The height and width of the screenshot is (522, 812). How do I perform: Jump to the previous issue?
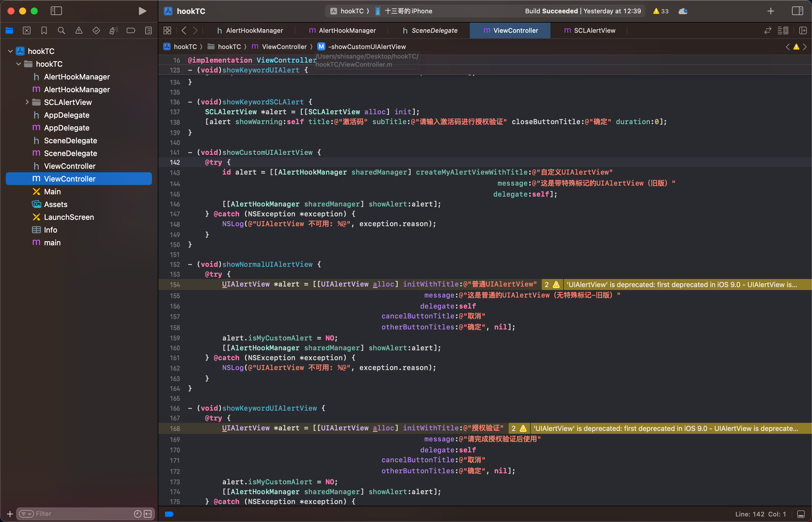788,46
